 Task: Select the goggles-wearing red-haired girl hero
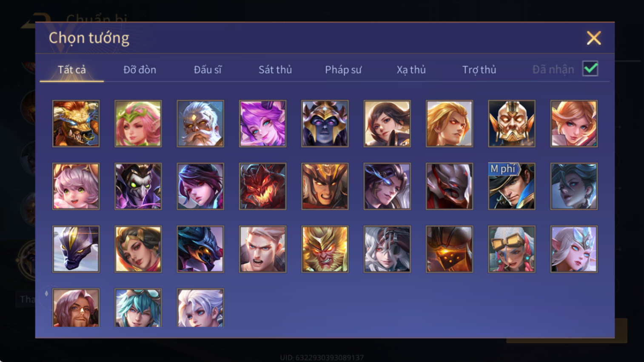[x=512, y=249]
